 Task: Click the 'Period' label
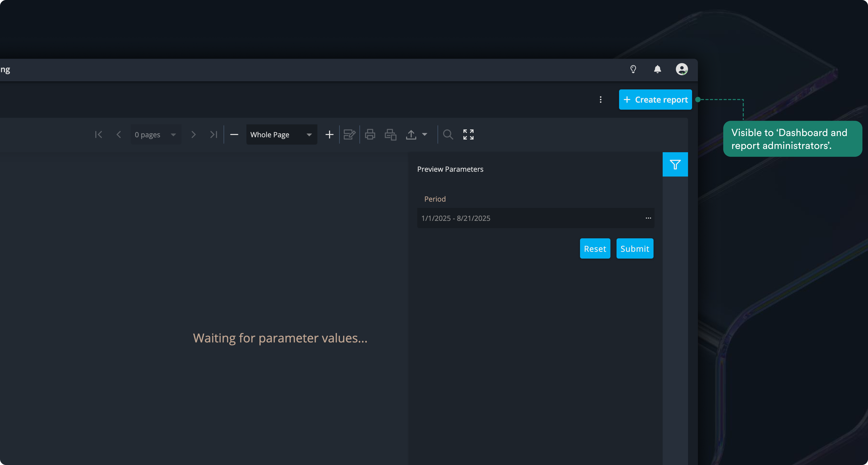(435, 199)
